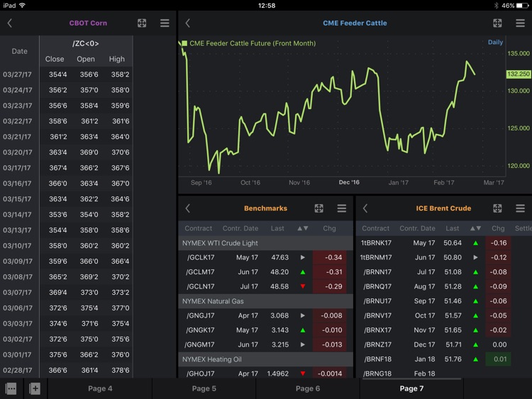532x399 pixels.
Task: Select the /BRNN17 Jul 17 contract
Action: click(444, 272)
